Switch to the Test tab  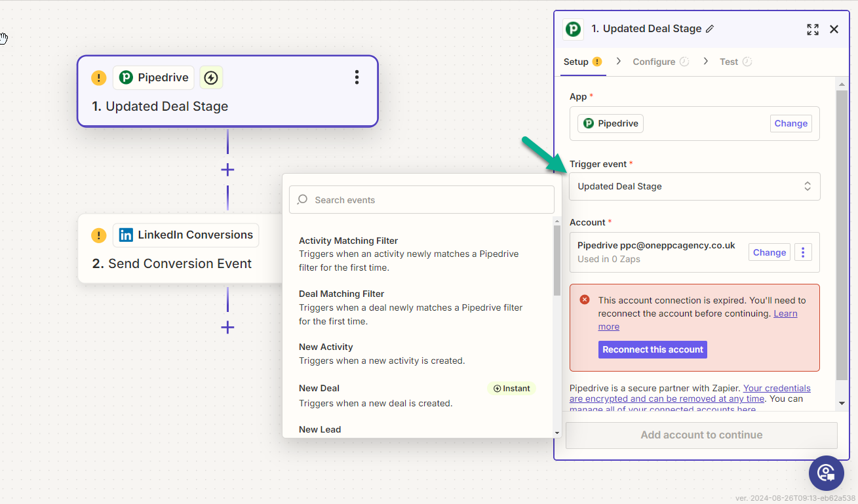(735, 62)
